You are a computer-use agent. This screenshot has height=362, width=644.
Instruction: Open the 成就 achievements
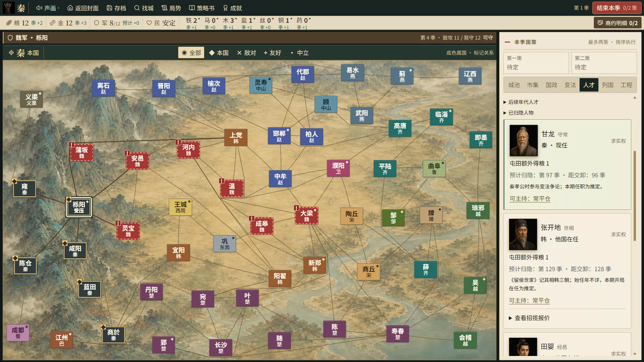coord(232,8)
